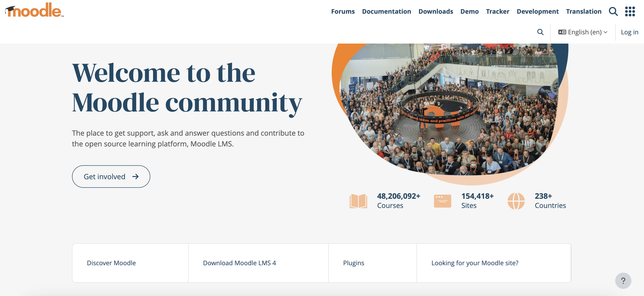Click the Courses book icon
The image size is (644, 296).
click(x=358, y=201)
